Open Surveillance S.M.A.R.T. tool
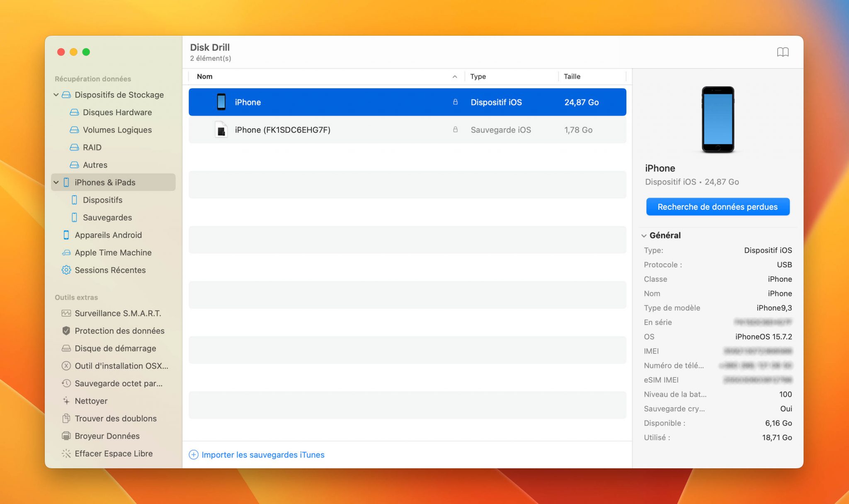The width and height of the screenshot is (849, 504). [x=118, y=313]
